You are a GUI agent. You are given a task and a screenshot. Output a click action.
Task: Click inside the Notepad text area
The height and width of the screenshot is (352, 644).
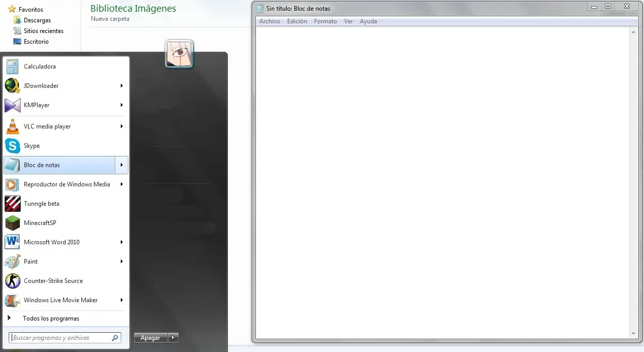coord(443,182)
